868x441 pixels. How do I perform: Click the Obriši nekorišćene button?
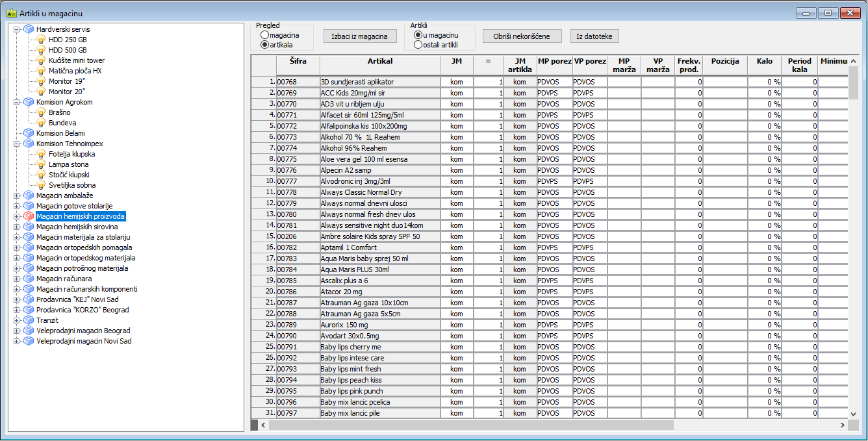tap(522, 36)
